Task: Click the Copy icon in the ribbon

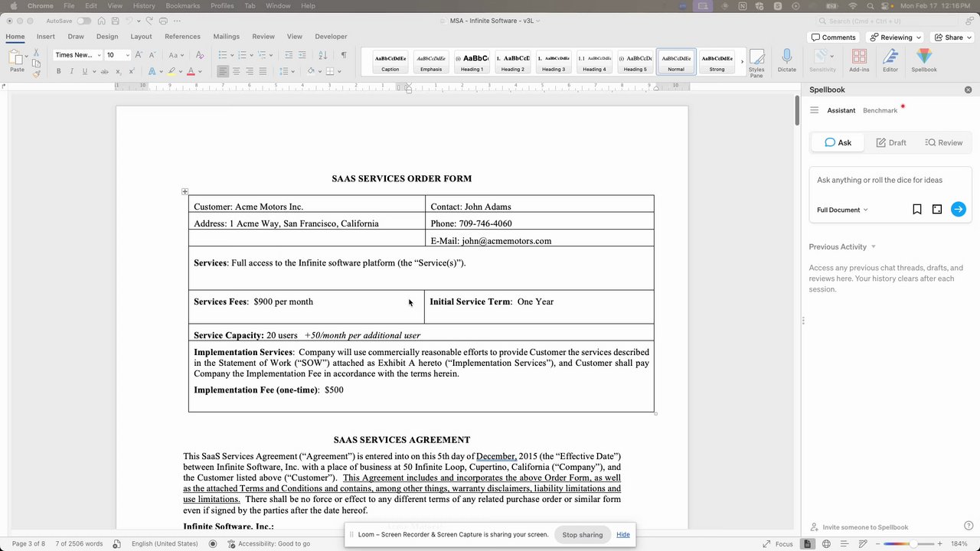Action: pos(36,63)
